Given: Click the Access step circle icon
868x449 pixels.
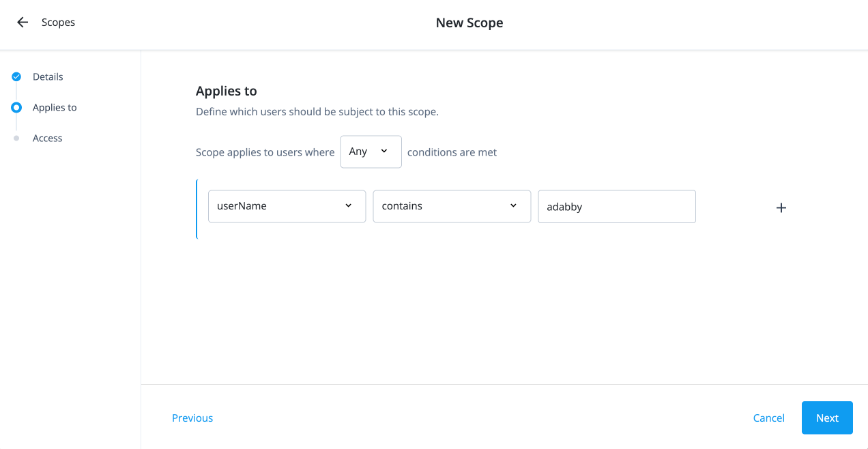Looking at the screenshot, I should tap(16, 138).
